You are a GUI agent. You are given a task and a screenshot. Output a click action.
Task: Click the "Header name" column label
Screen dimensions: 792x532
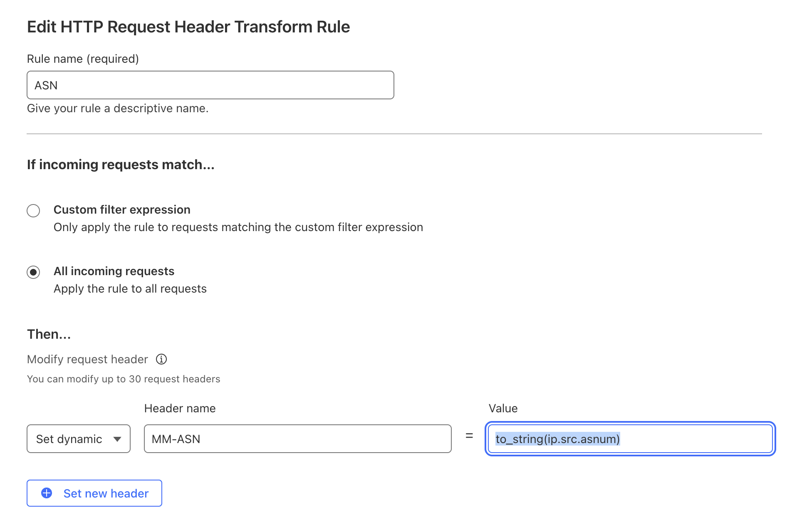[180, 408]
